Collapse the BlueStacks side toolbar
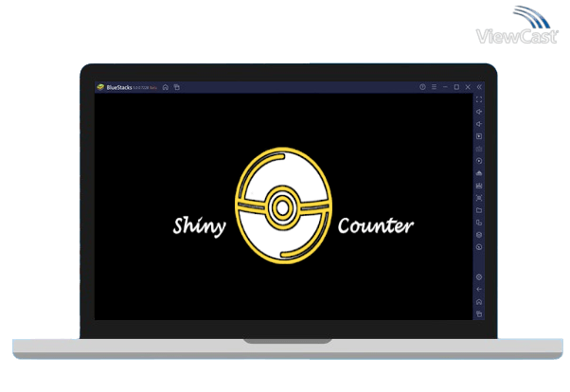The width and height of the screenshot is (570, 392). [479, 87]
